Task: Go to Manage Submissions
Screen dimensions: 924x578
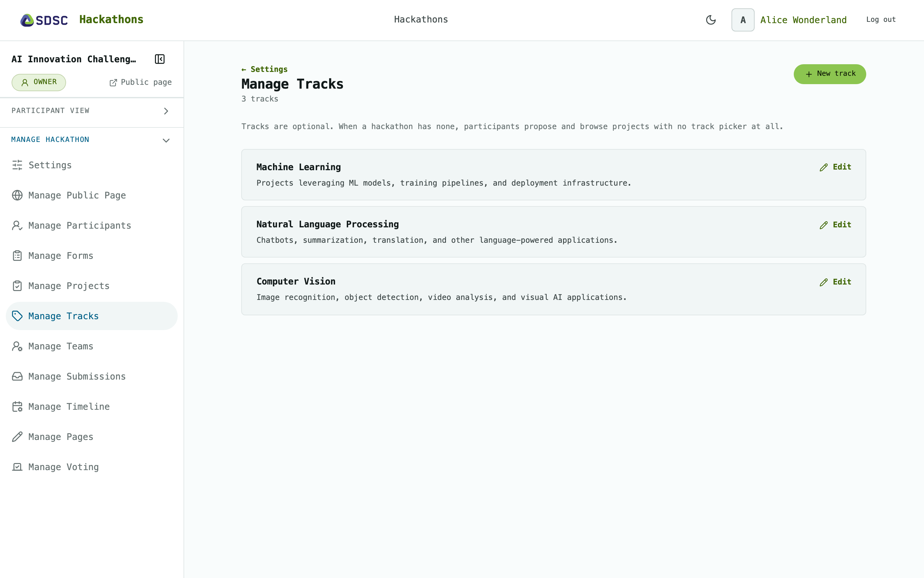Action: (92, 377)
